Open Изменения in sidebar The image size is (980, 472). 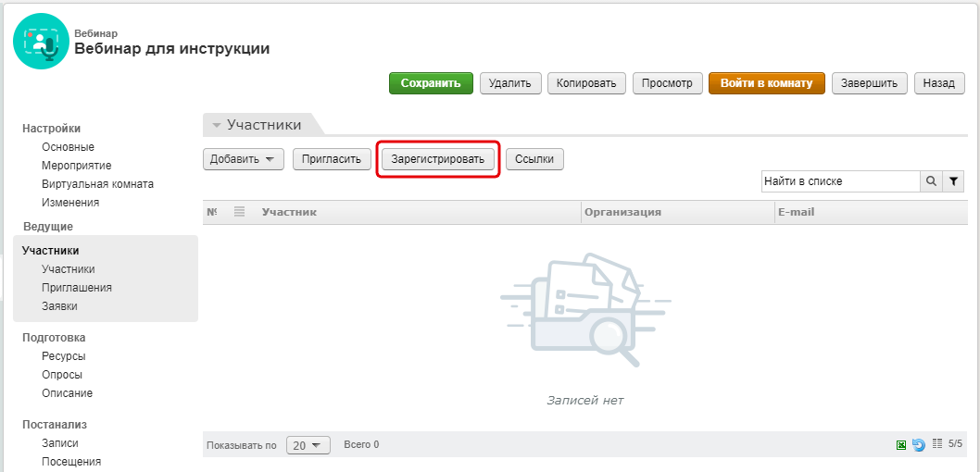coord(70,203)
